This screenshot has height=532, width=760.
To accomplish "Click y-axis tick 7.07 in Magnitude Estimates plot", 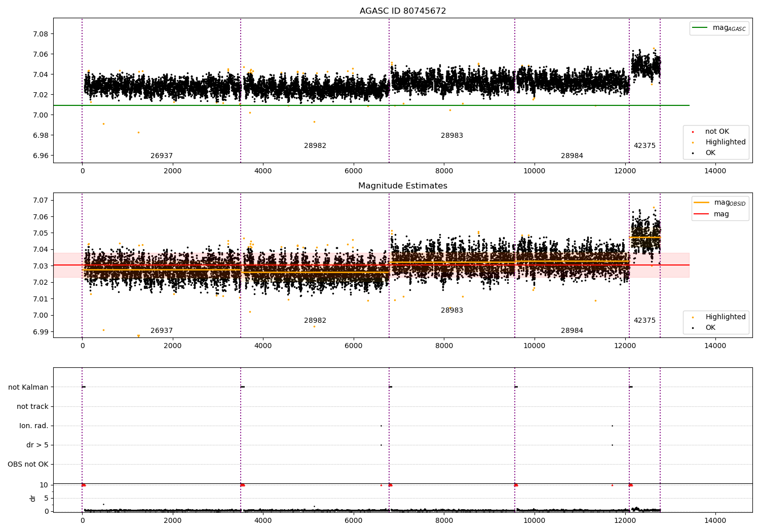I will click(41, 201).
